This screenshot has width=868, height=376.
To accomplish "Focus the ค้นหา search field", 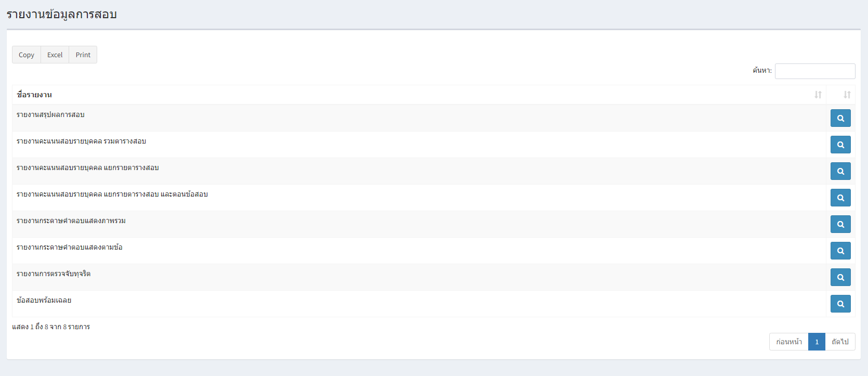I will click(x=815, y=71).
